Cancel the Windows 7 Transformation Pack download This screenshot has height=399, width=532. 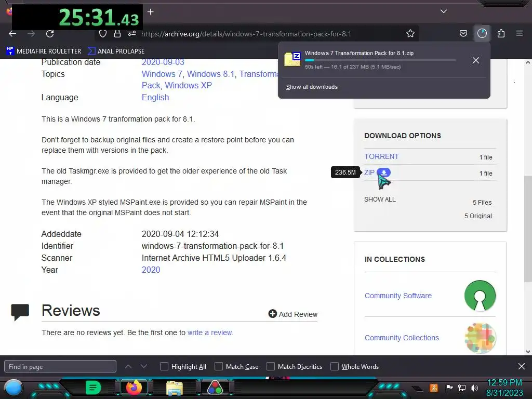(476, 60)
